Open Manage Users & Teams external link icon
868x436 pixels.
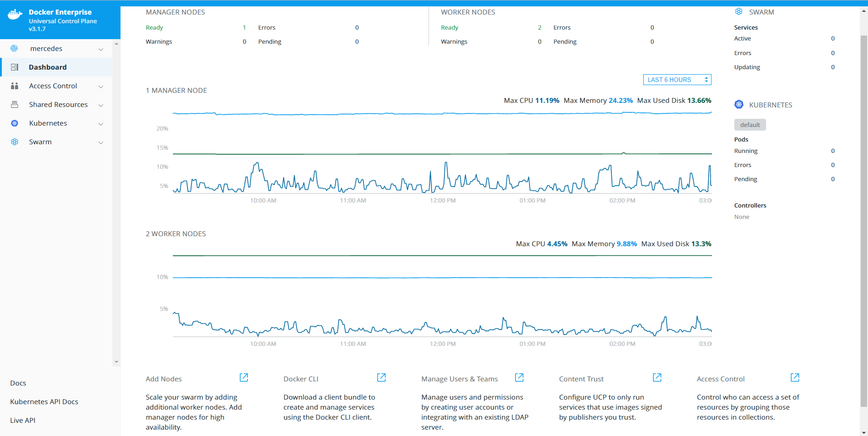(x=520, y=378)
